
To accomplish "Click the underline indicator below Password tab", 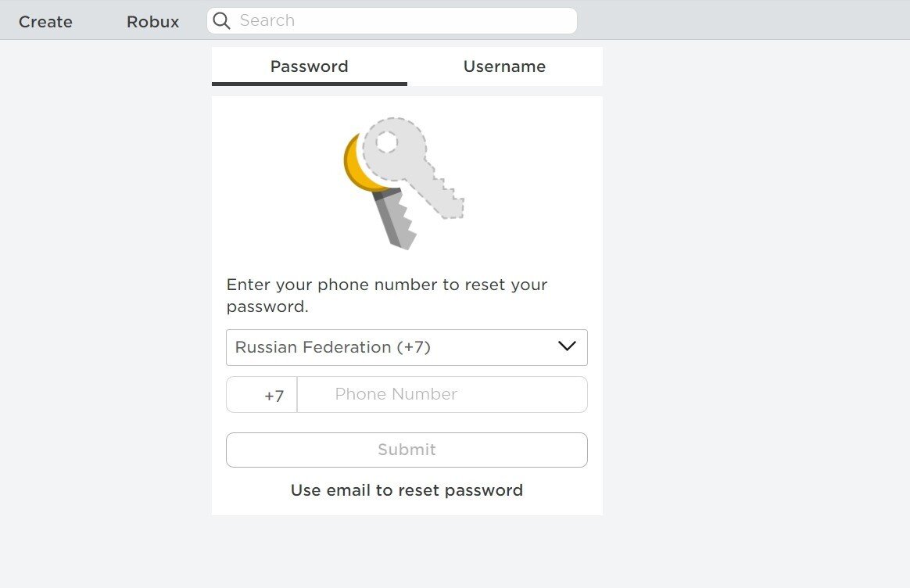I will point(309,83).
